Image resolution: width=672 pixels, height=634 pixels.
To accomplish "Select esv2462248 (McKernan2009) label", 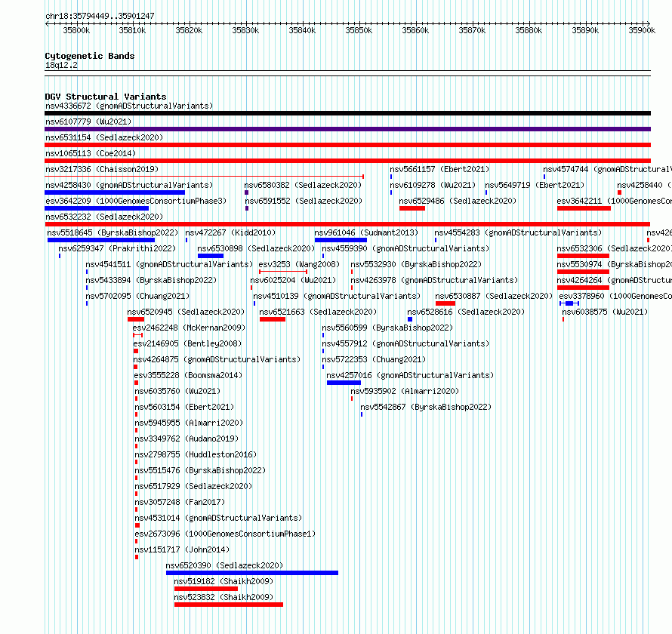I will (189, 328).
